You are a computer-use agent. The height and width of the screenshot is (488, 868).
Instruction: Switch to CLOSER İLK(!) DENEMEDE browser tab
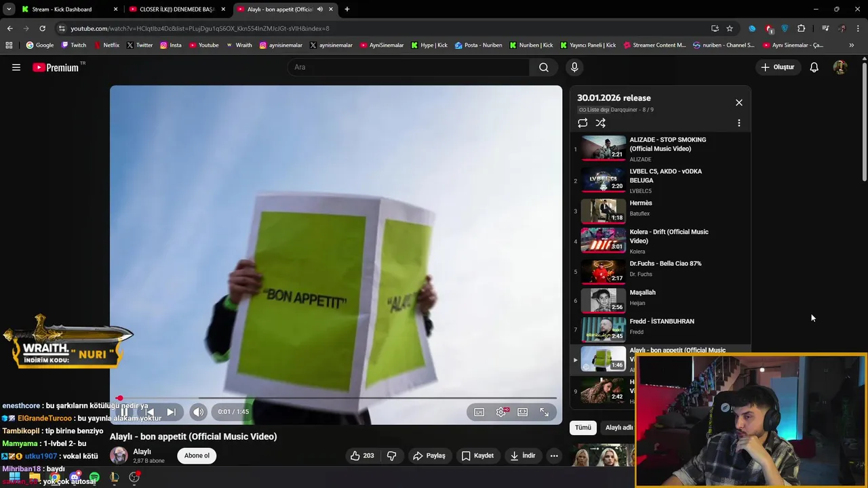[176, 9]
